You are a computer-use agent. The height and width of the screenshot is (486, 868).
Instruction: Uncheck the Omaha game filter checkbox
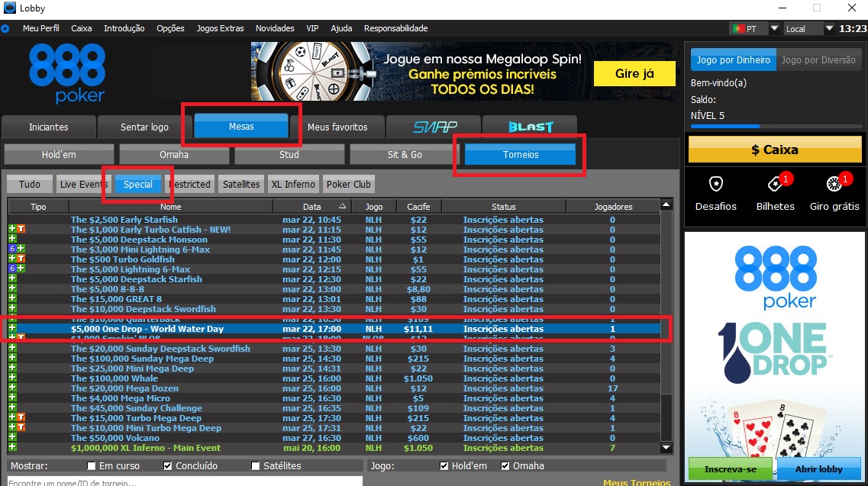pyautogui.click(x=505, y=466)
